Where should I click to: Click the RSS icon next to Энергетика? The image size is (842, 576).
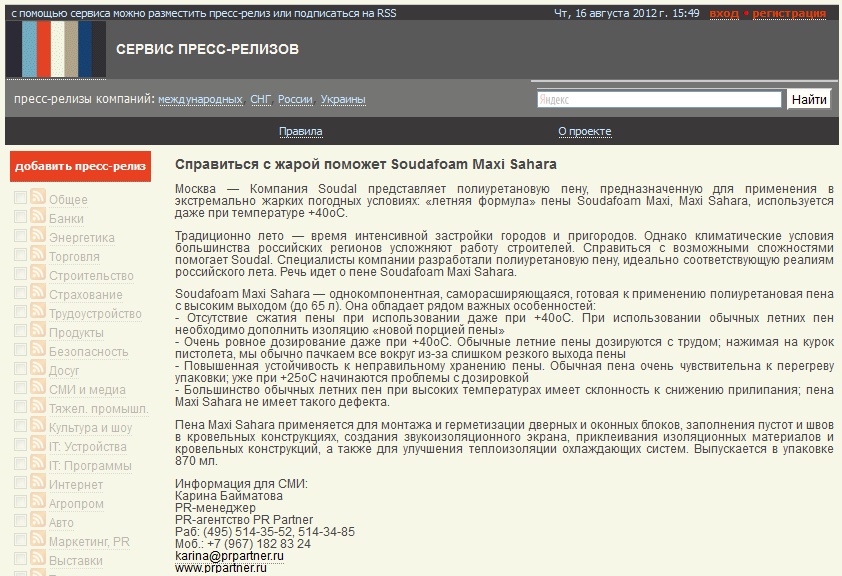tap(38, 235)
